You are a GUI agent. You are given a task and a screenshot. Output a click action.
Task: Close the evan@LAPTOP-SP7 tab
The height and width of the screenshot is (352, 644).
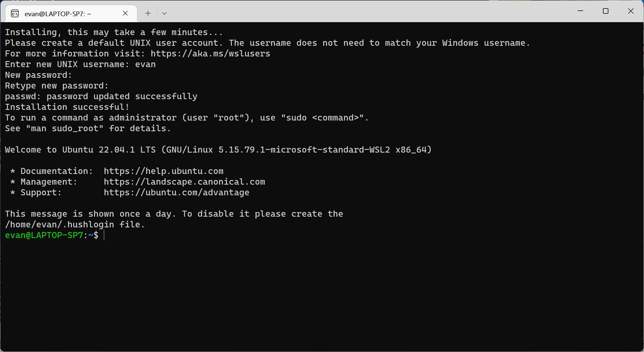click(x=125, y=13)
